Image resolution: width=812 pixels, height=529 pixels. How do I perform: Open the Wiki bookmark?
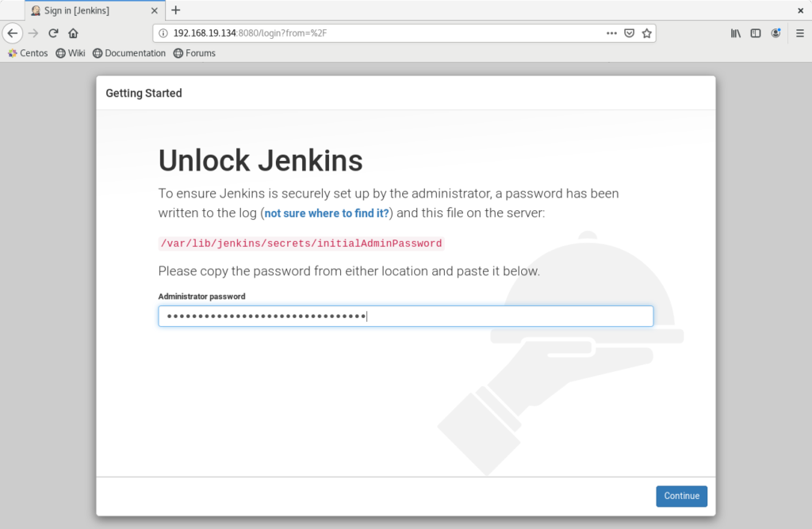pyautogui.click(x=71, y=53)
